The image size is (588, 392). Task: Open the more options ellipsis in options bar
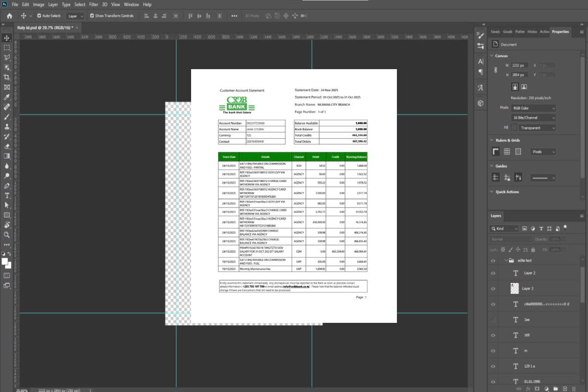click(x=234, y=16)
